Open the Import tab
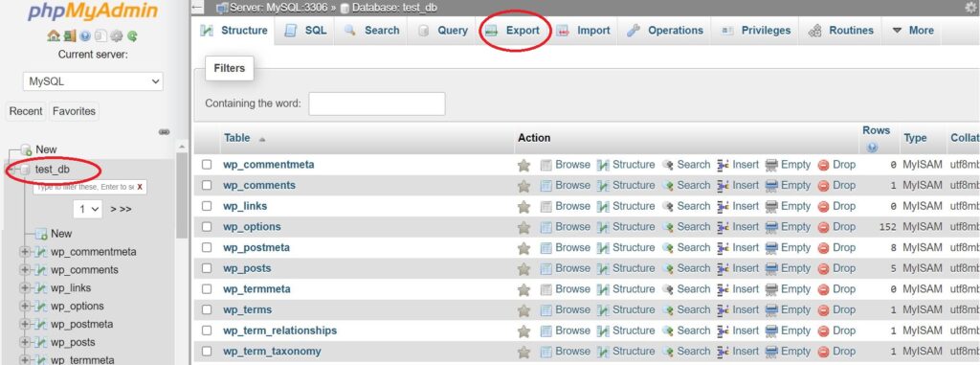Viewport: 980px width, 365px height. 583,30
